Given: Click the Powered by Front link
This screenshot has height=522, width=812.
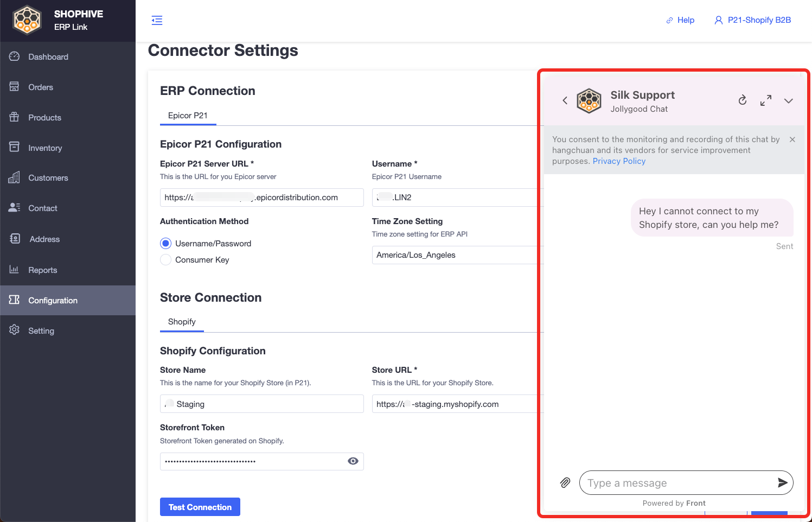Looking at the screenshot, I should click(x=674, y=503).
